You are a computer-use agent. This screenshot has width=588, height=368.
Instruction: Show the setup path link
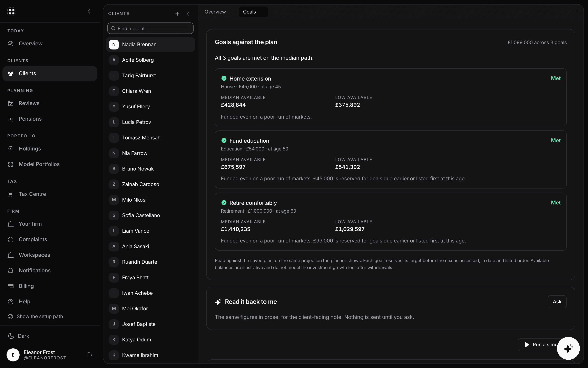[x=35, y=316]
